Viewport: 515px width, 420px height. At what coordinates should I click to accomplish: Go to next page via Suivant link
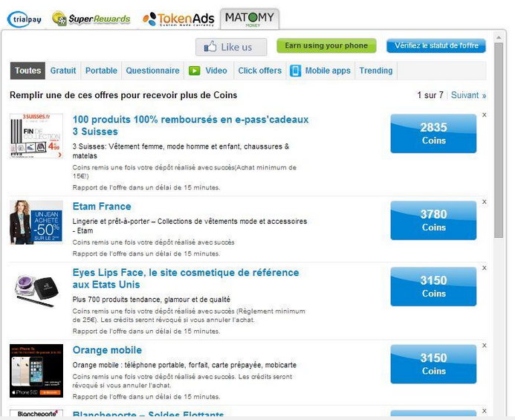[468, 95]
